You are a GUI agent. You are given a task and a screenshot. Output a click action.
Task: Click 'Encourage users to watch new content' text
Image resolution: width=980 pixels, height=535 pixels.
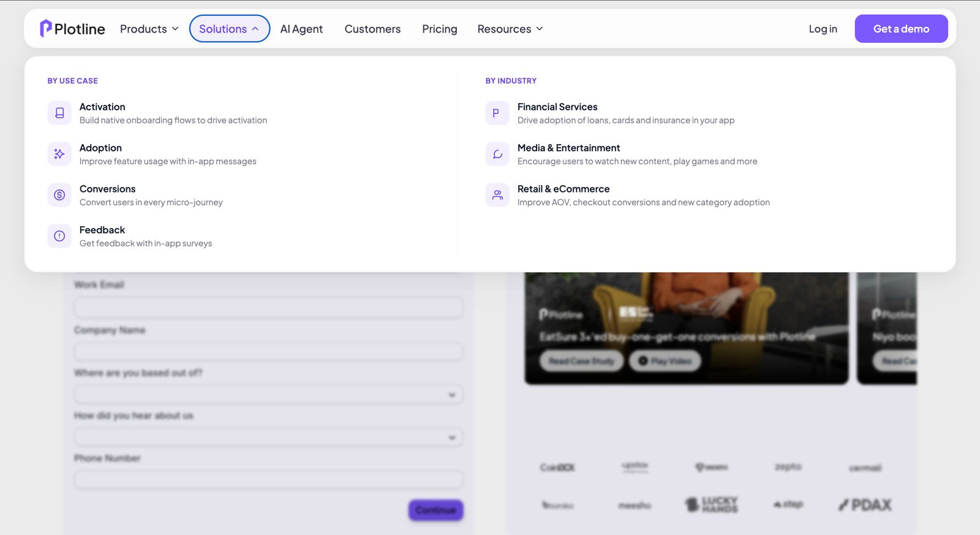[x=638, y=161]
